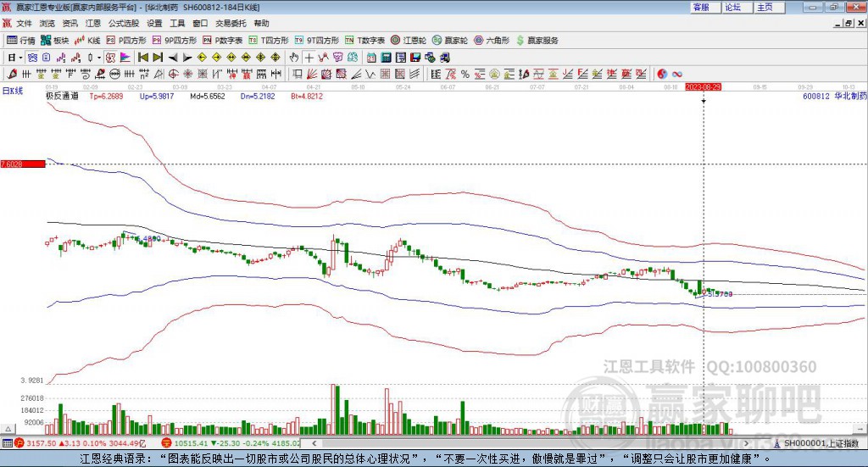Switch to the K线 chart view
The width and height of the screenshot is (868, 467).
(87, 41)
